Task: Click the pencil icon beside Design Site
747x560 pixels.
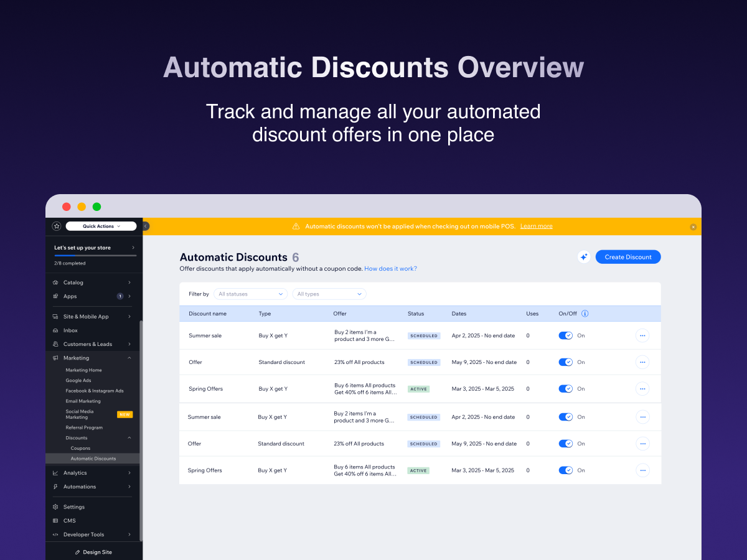Action: (78, 552)
